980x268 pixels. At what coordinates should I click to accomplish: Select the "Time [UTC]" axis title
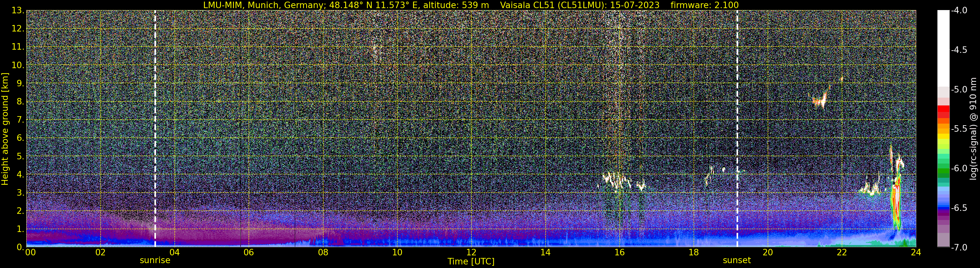click(x=471, y=262)
